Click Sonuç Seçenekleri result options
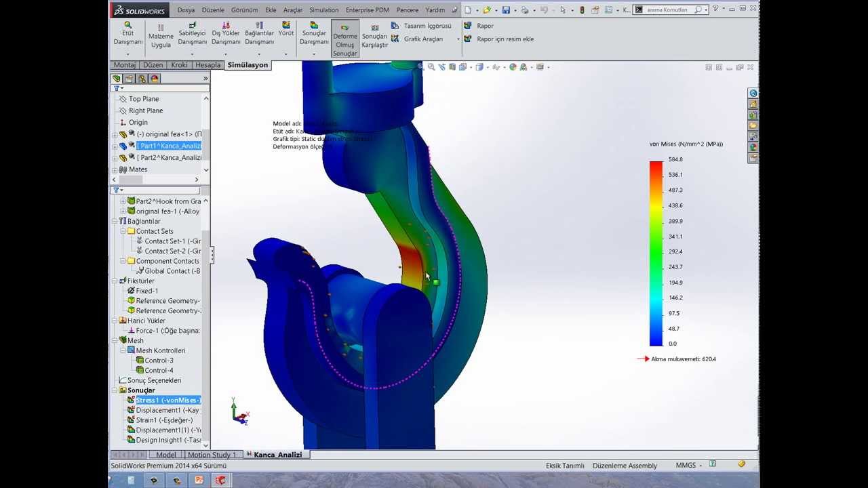The height and width of the screenshot is (488, 868). pyautogui.click(x=154, y=380)
